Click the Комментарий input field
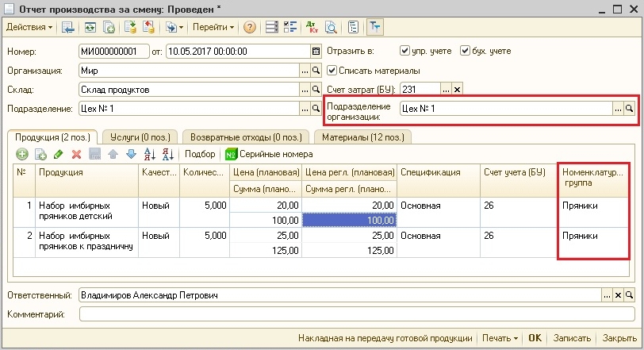Viewport: 644px width, 350px height. (357, 314)
